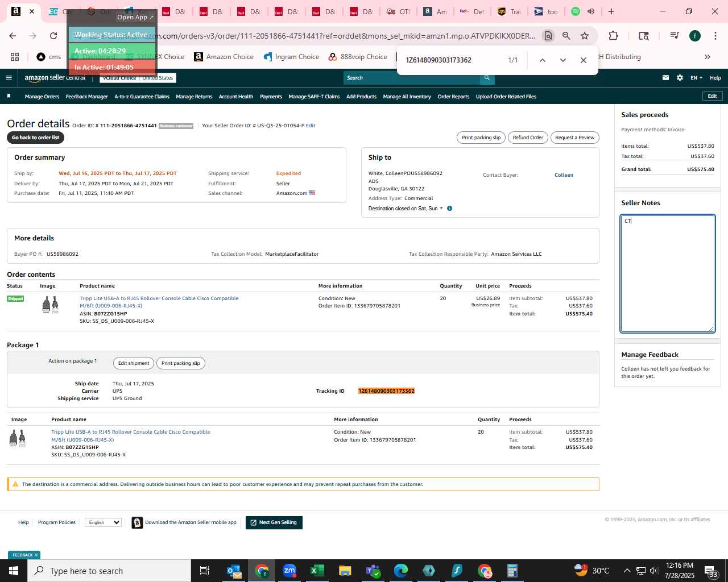Click Print packing slip in Package 1

(x=181, y=363)
